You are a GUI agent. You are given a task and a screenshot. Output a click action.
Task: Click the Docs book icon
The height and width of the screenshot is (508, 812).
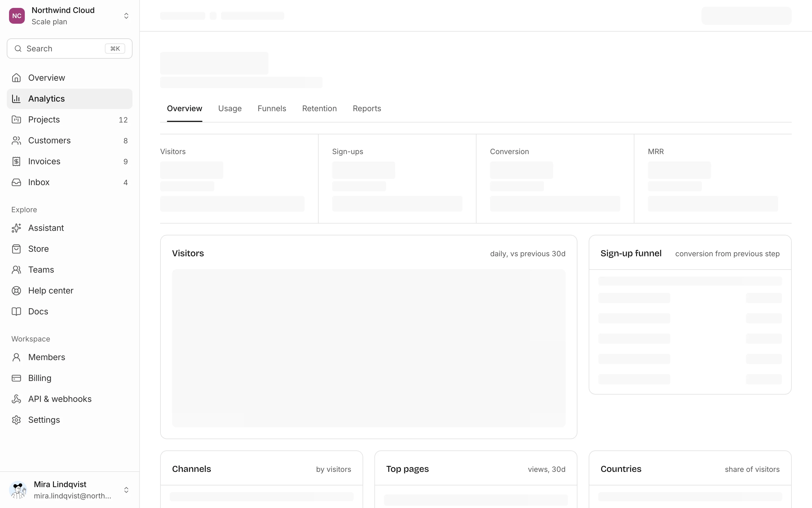coord(16,312)
